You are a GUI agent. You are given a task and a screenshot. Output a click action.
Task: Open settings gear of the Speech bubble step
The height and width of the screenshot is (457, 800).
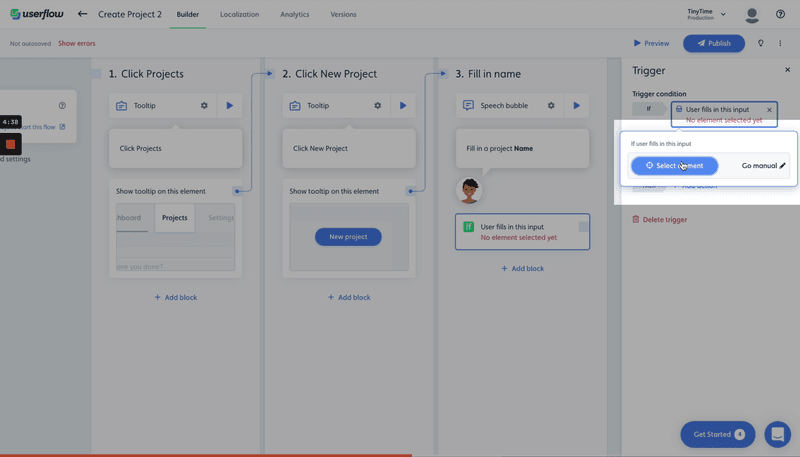[x=551, y=106]
